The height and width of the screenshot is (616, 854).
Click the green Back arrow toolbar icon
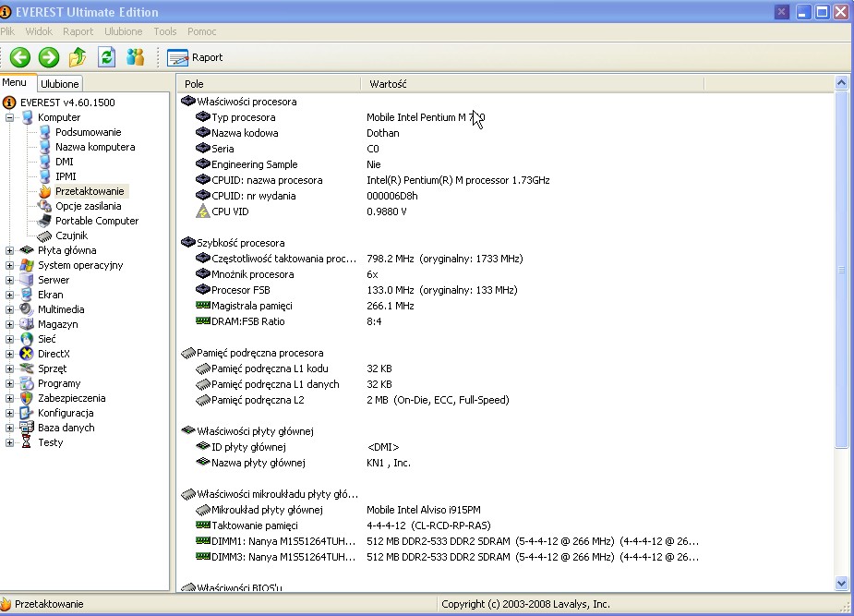coord(19,57)
